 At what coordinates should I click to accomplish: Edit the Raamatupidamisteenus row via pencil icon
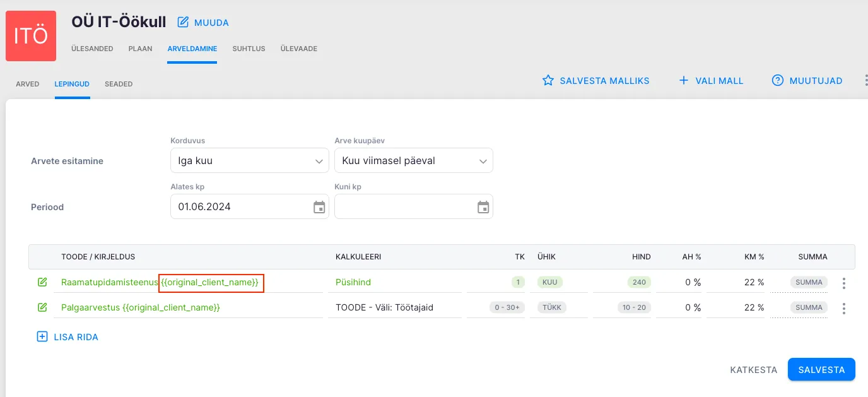pyautogui.click(x=42, y=282)
